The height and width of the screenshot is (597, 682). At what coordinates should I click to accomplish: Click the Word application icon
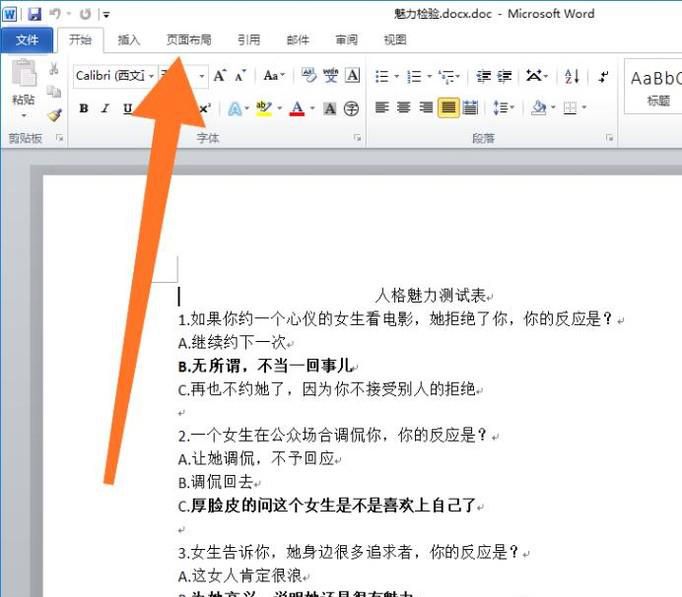tap(10, 14)
